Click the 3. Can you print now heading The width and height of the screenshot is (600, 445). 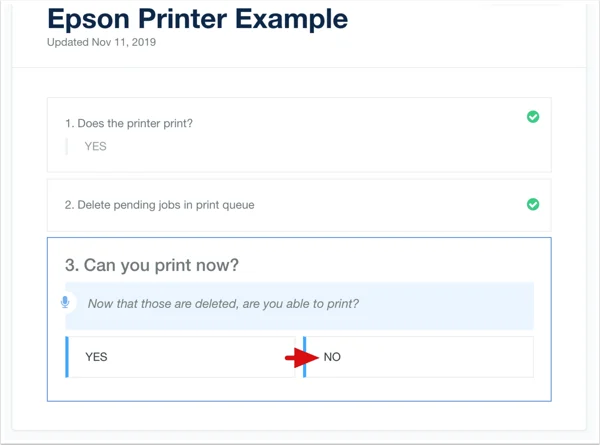pos(152,265)
